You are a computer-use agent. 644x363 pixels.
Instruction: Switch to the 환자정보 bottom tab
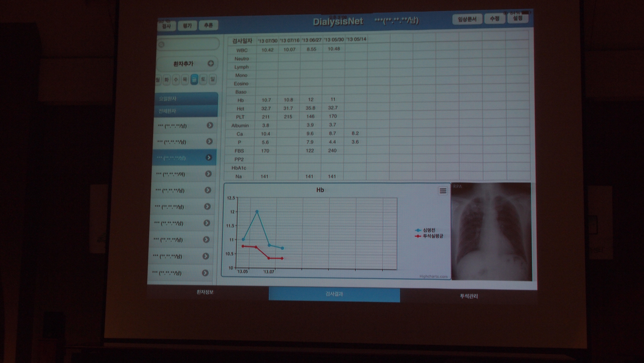[x=205, y=292]
